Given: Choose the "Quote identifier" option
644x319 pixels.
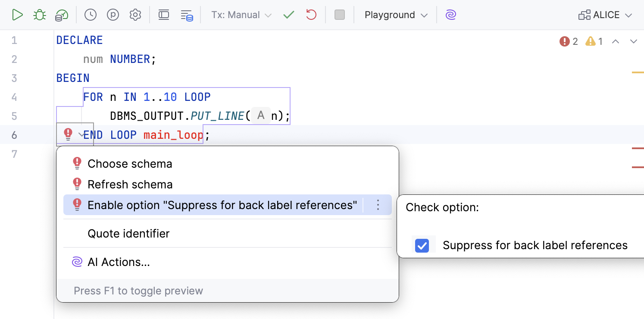Looking at the screenshot, I should [129, 233].
